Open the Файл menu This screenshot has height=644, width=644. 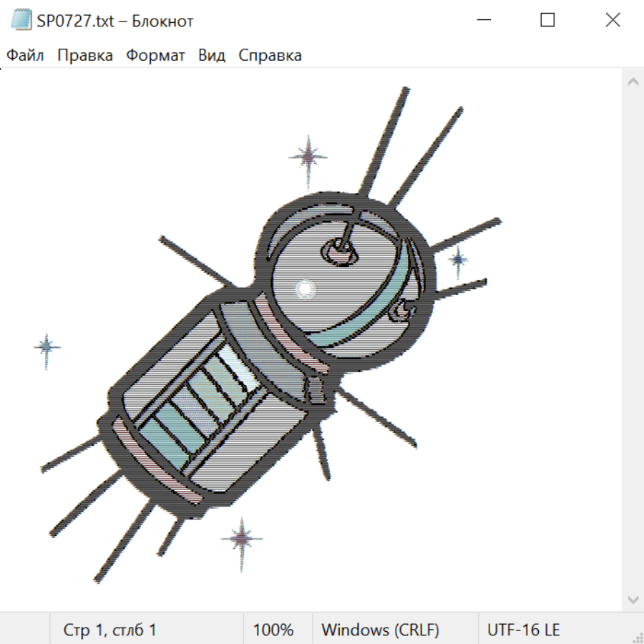pyautogui.click(x=26, y=56)
